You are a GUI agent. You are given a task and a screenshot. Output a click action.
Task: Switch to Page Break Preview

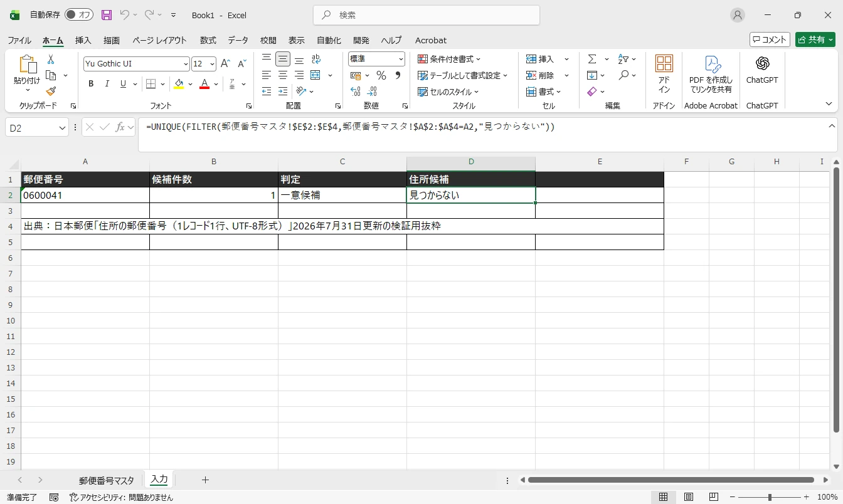[713, 497]
